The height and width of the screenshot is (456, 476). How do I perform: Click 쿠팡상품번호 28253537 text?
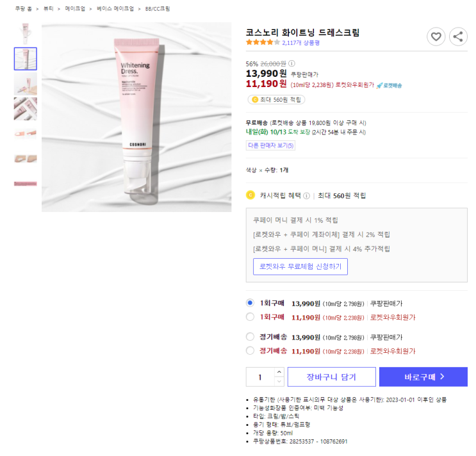tap(300, 441)
